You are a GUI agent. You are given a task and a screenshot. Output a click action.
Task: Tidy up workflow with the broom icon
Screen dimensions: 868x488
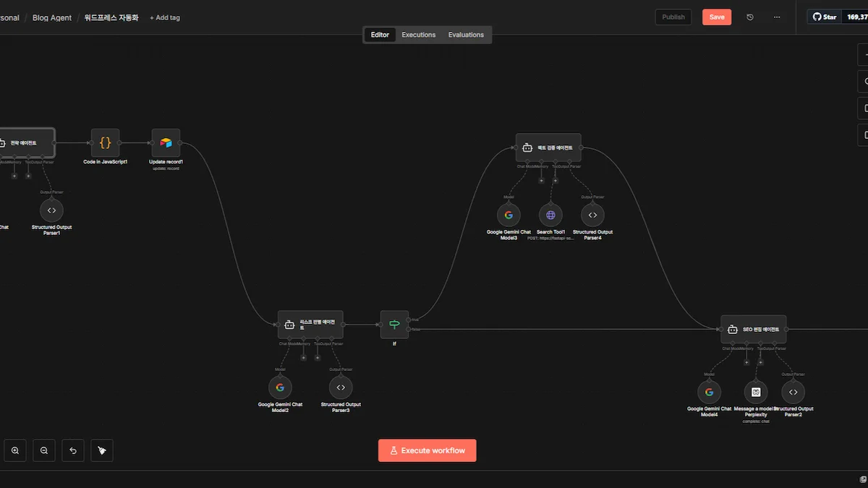(102, 450)
